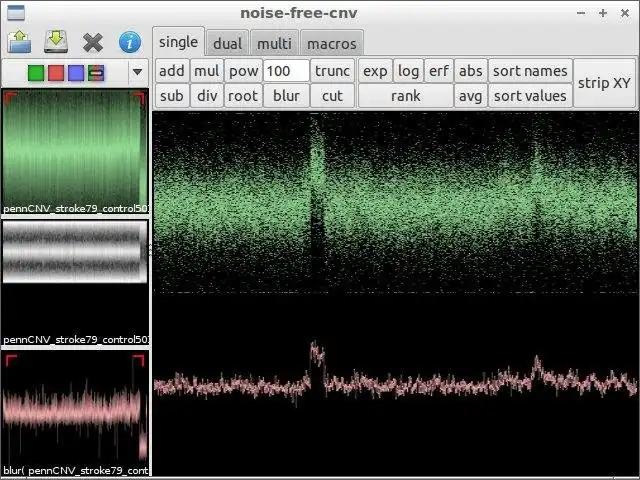
Task: Switch to the macros tab
Action: click(x=332, y=43)
